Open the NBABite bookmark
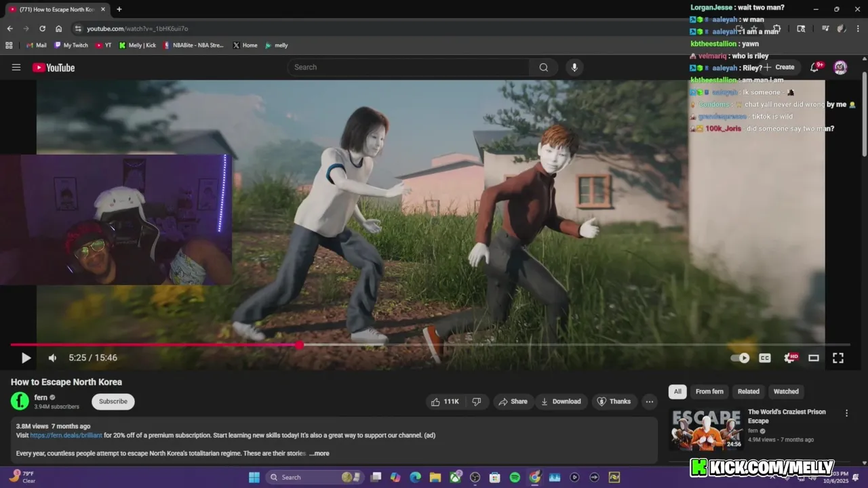868x488 pixels. point(193,45)
